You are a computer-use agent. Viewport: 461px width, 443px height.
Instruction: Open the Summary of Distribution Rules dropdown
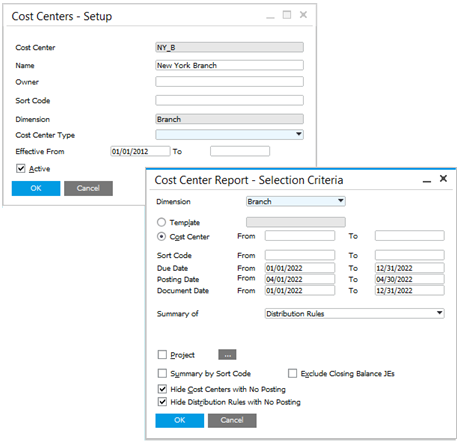pos(354,313)
